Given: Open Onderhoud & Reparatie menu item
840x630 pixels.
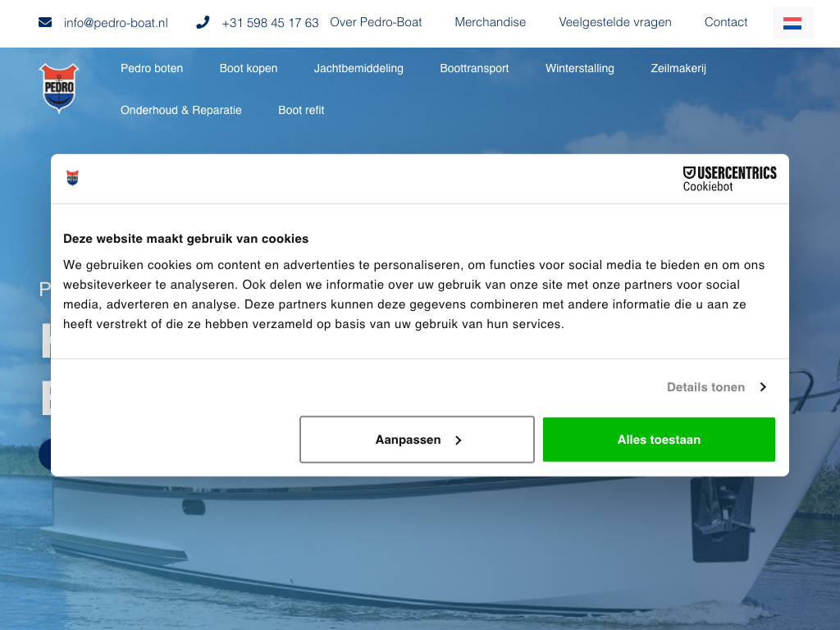Looking at the screenshot, I should (181, 110).
